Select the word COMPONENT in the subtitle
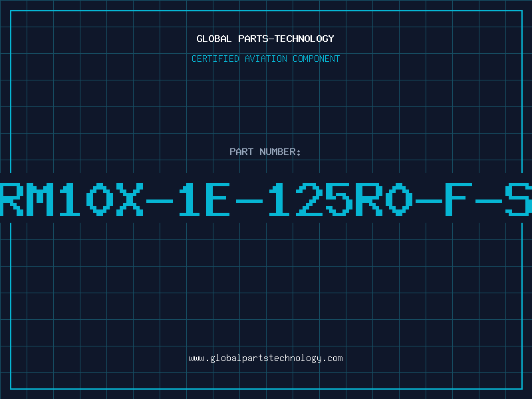 (317, 59)
